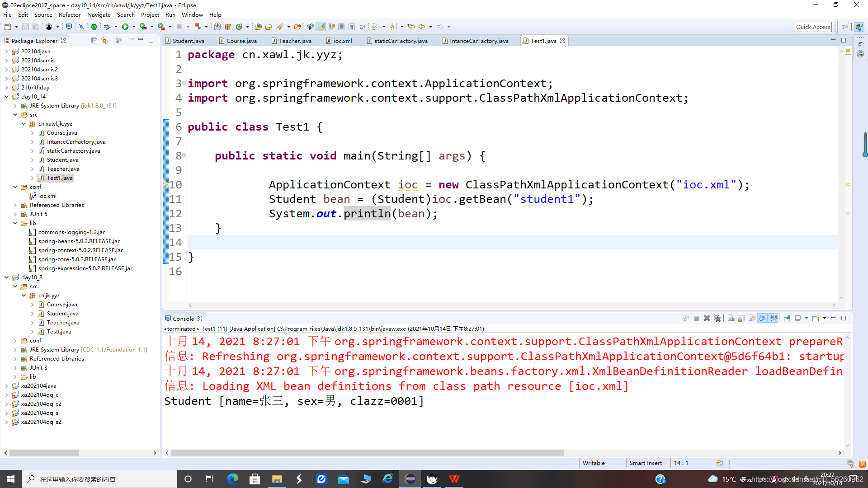Open the Run button dropdown arrow

point(134,27)
